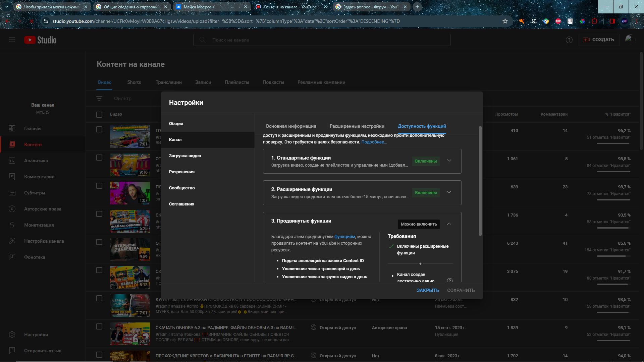Image resolution: width=644 pixels, height=362 pixels.
Task: Expand Standard features section chevron
Action: pos(449,161)
